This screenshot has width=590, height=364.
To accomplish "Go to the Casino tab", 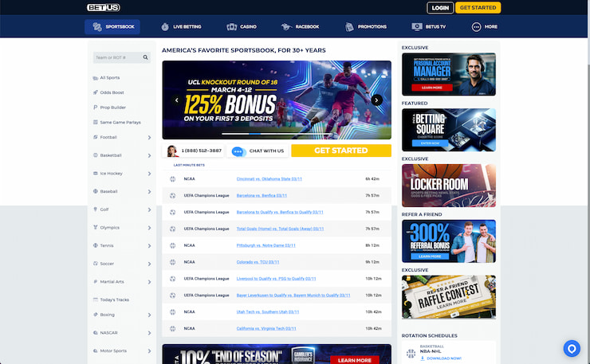I will click(x=242, y=27).
